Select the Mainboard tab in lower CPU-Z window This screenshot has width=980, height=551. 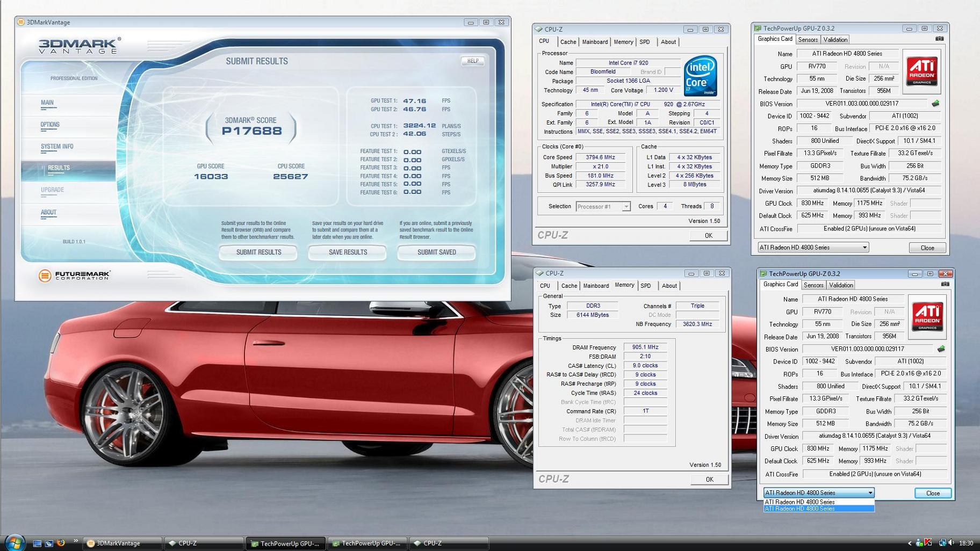596,286
